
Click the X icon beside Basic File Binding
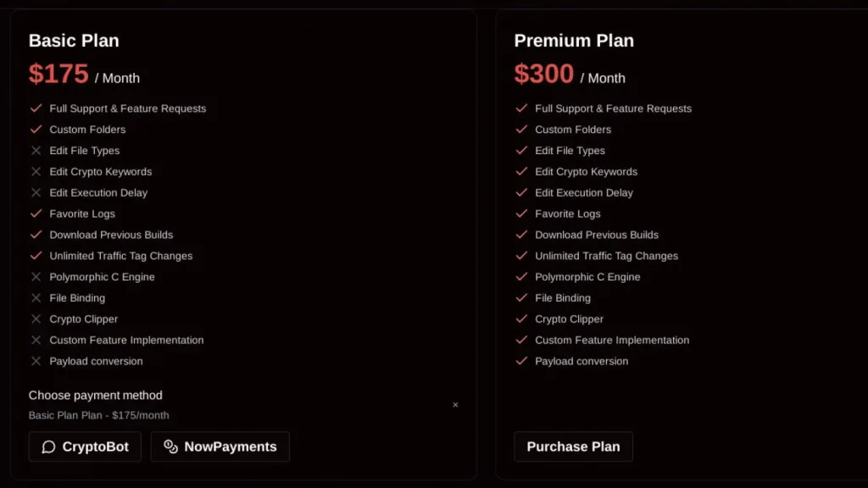[x=36, y=298]
